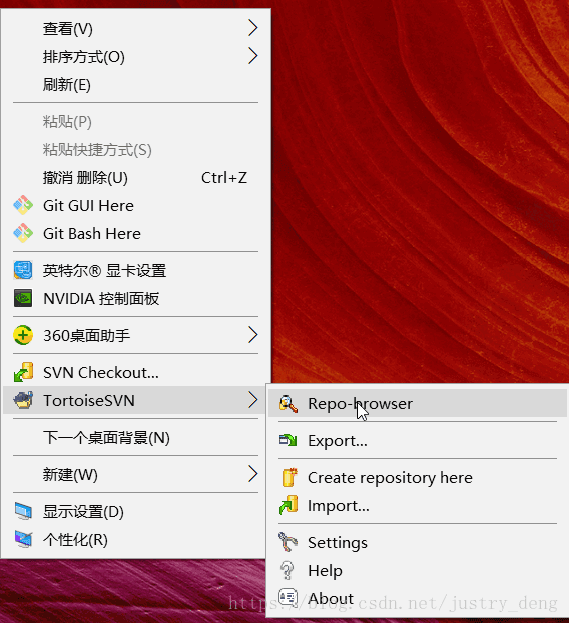Click the personalize (个性化) icon
The image size is (569, 623).
click(23, 539)
